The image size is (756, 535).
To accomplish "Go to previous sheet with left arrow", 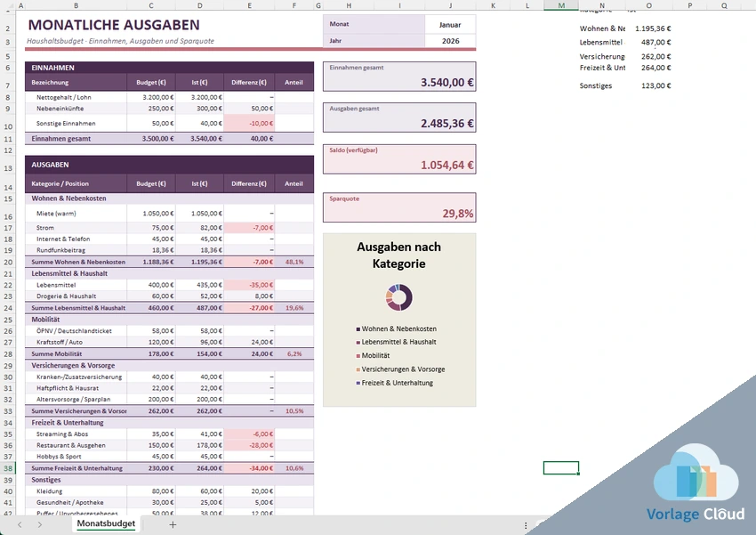I will point(20,524).
